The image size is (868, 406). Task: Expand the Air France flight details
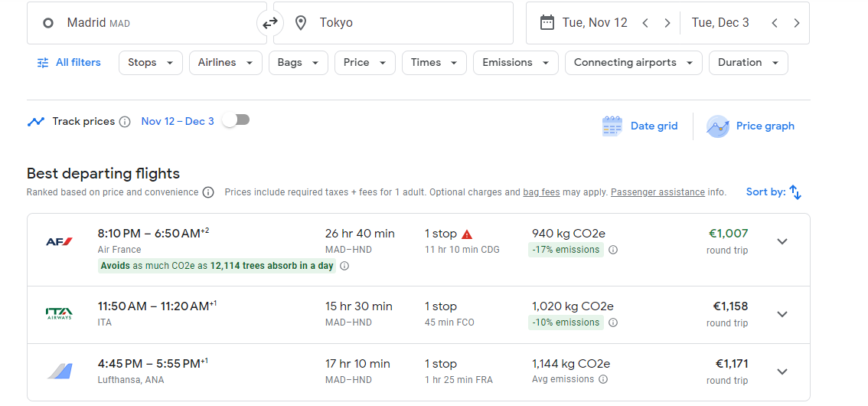[782, 241]
